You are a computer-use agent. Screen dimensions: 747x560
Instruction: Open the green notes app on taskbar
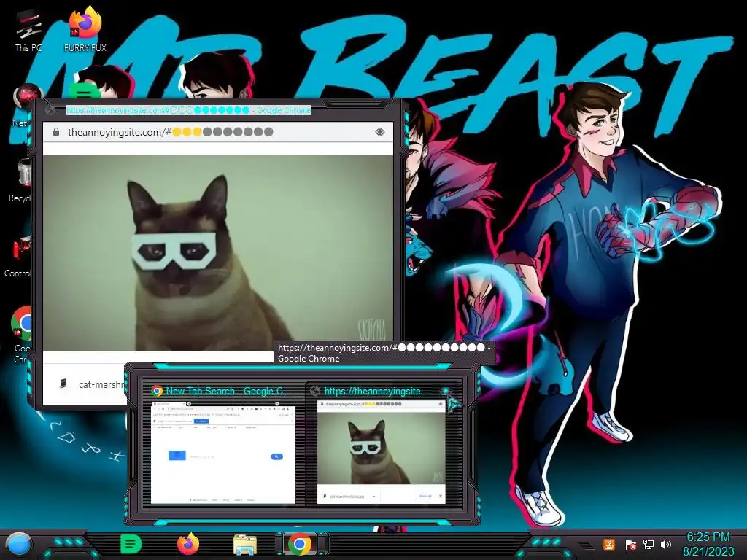(x=131, y=544)
